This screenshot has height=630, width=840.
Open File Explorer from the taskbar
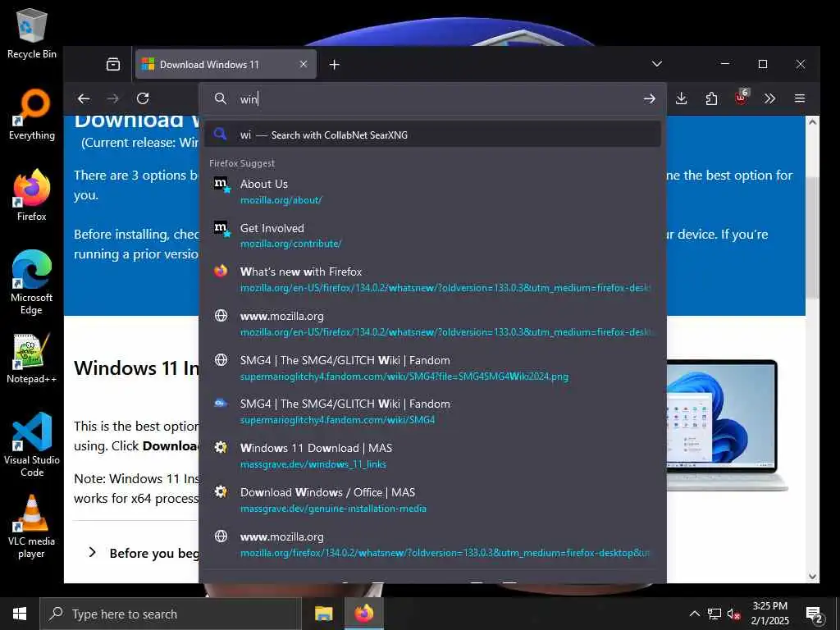click(323, 614)
